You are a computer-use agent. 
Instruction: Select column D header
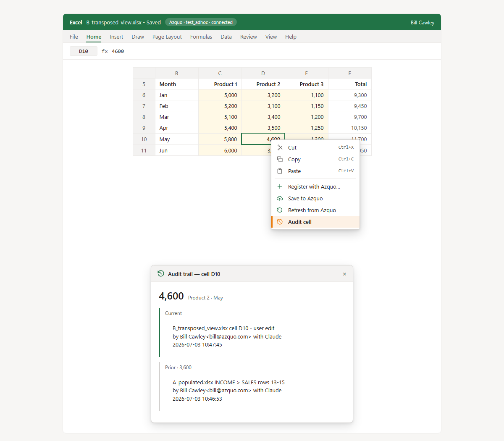pos(263,73)
